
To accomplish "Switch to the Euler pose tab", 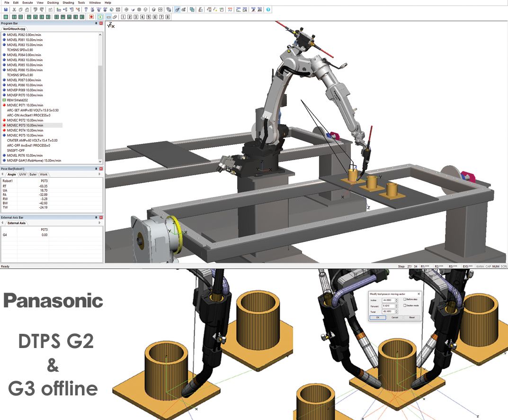I will pos(33,174).
